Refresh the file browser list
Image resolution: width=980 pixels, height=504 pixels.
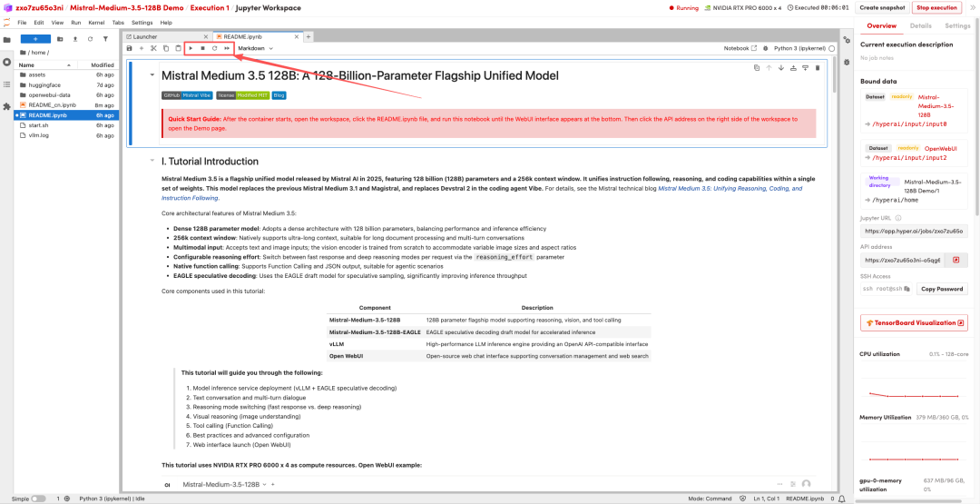tap(90, 39)
